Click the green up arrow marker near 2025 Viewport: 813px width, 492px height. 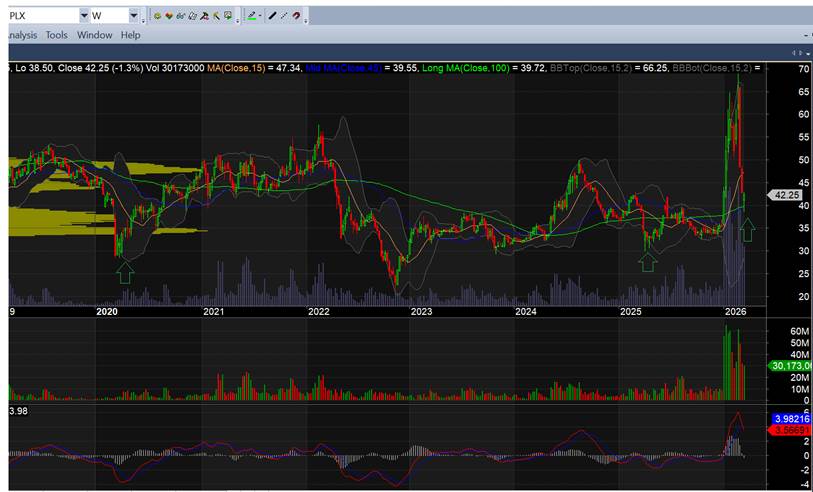648,261
